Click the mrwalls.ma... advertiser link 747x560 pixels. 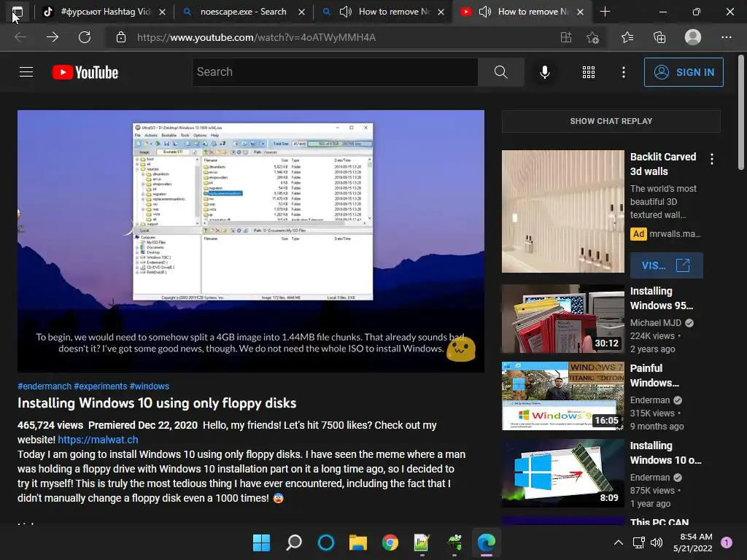675,234
